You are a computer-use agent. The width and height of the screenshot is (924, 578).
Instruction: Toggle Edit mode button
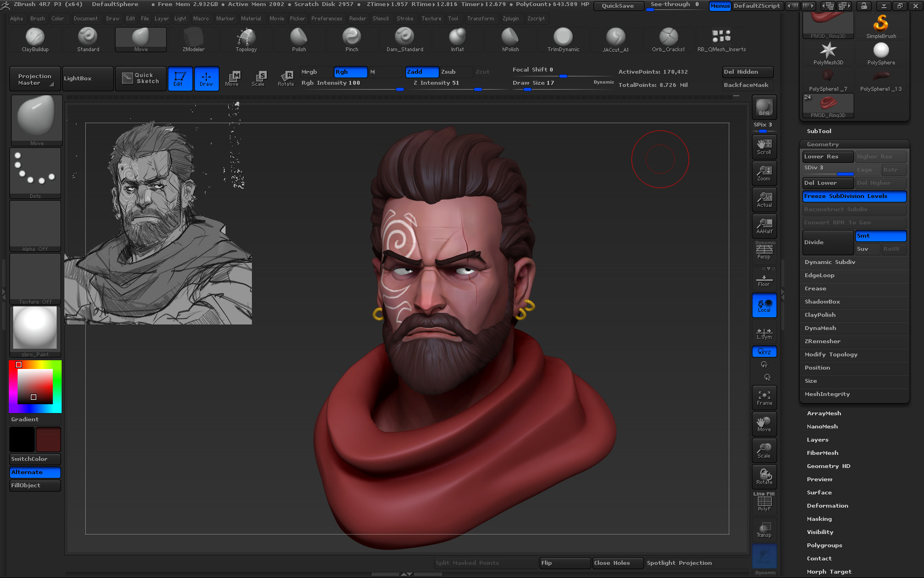coord(180,78)
